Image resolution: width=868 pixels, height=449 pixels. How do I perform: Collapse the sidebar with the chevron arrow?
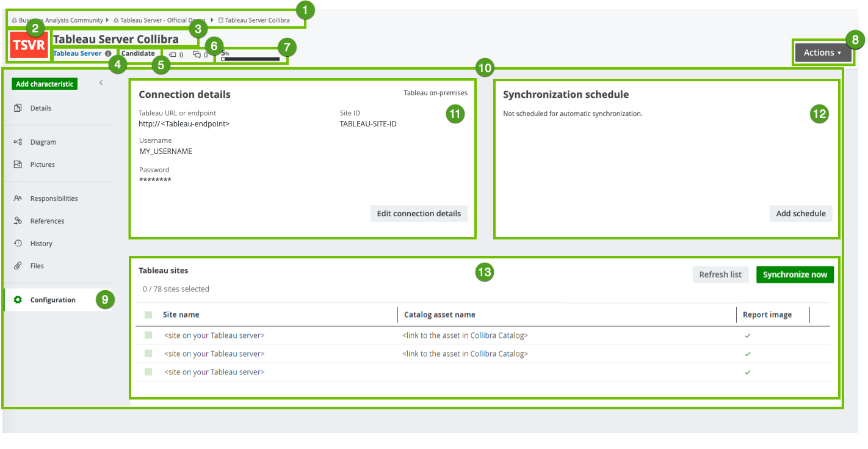101,83
